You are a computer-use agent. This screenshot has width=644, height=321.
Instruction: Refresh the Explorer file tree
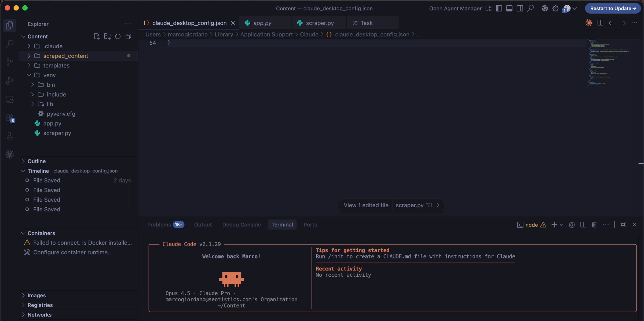[x=118, y=36]
